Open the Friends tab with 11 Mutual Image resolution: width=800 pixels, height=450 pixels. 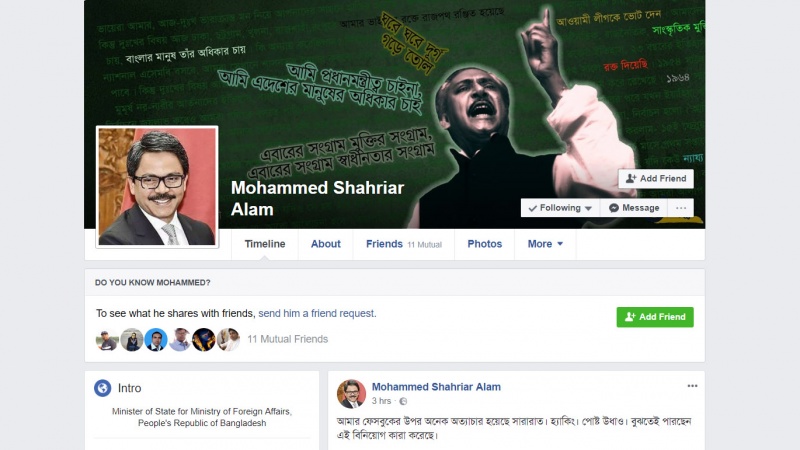(404, 244)
